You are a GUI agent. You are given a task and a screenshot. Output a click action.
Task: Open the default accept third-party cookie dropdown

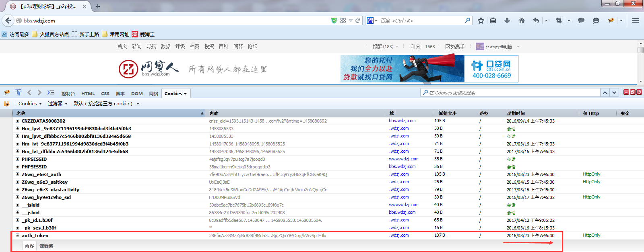click(x=106, y=104)
